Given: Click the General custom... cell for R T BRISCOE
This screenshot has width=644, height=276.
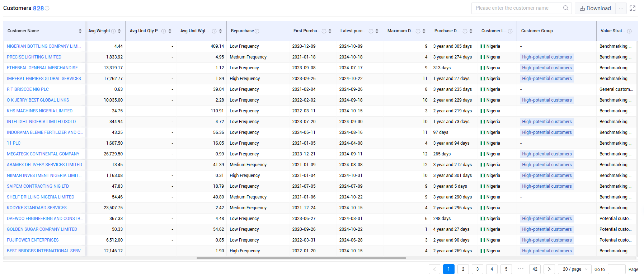Looking at the screenshot, I should pyautogui.click(x=616, y=89).
